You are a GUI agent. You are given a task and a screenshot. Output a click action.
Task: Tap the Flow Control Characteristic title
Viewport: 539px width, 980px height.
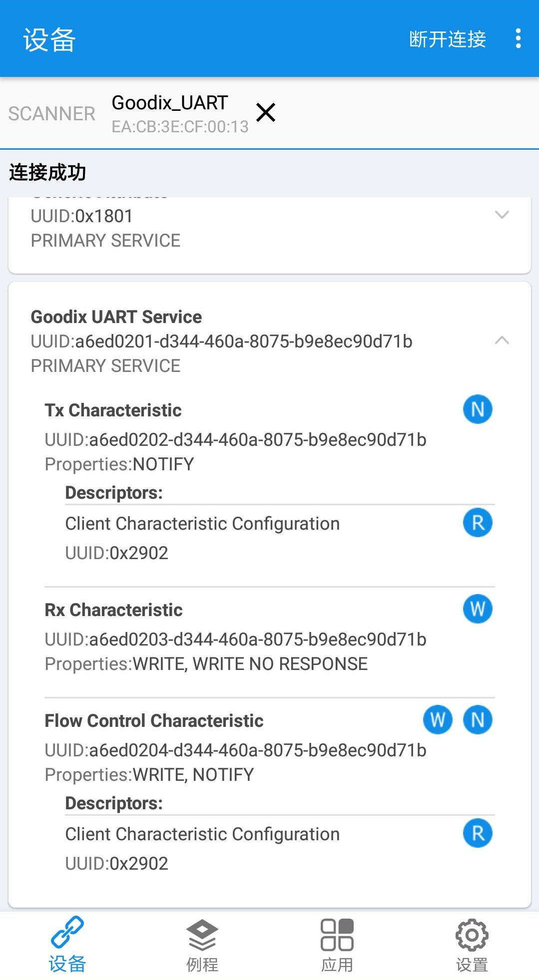[154, 721]
